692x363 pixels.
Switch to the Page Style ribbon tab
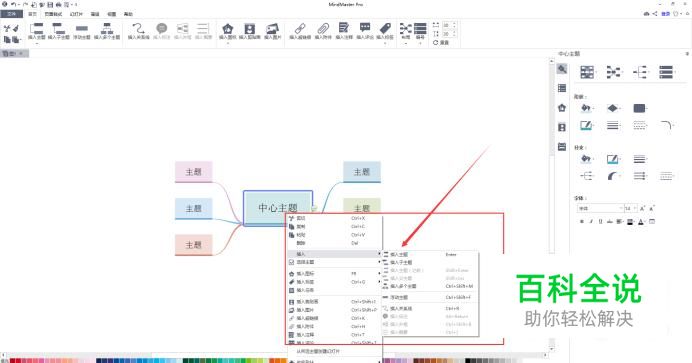53,14
